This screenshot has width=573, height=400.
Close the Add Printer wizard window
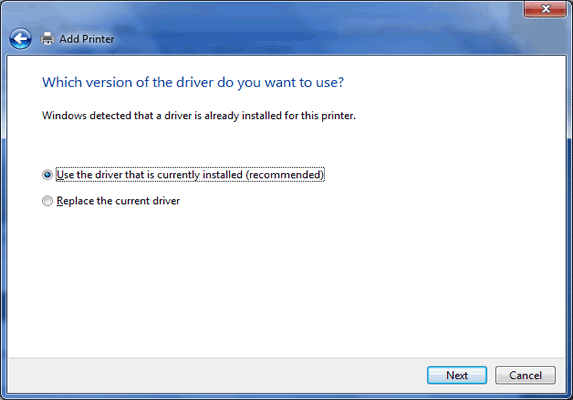pyautogui.click(x=545, y=9)
